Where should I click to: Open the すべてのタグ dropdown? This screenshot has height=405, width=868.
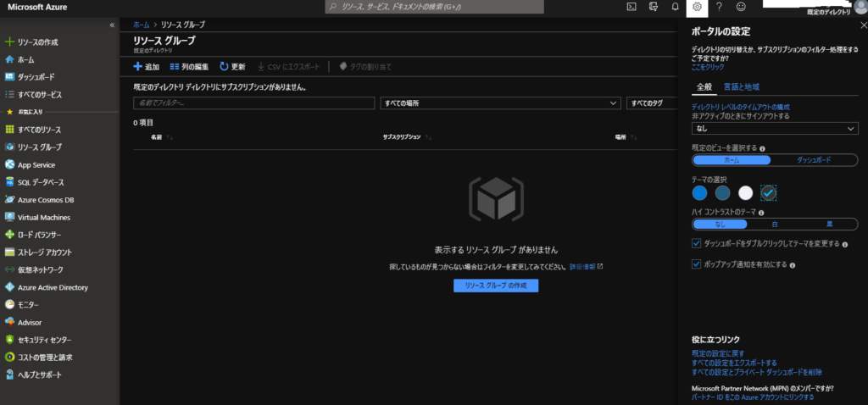(x=652, y=103)
